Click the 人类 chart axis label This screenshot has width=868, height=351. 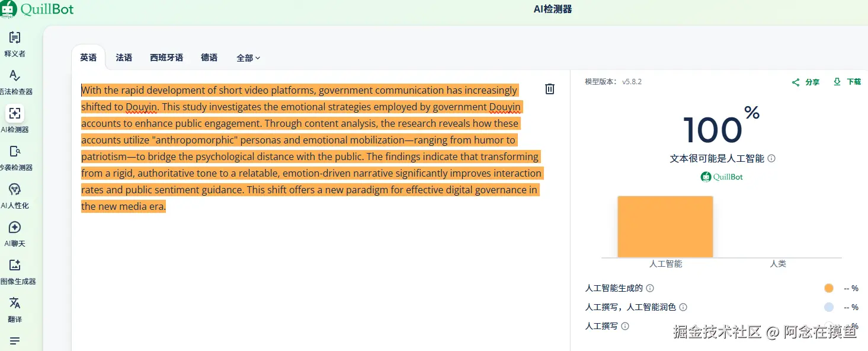[x=778, y=264]
